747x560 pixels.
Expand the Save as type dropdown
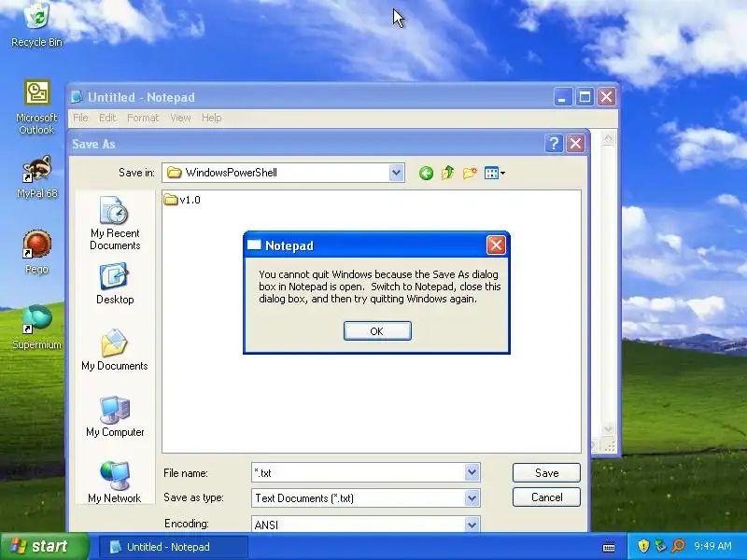click(x=472, y=498)
